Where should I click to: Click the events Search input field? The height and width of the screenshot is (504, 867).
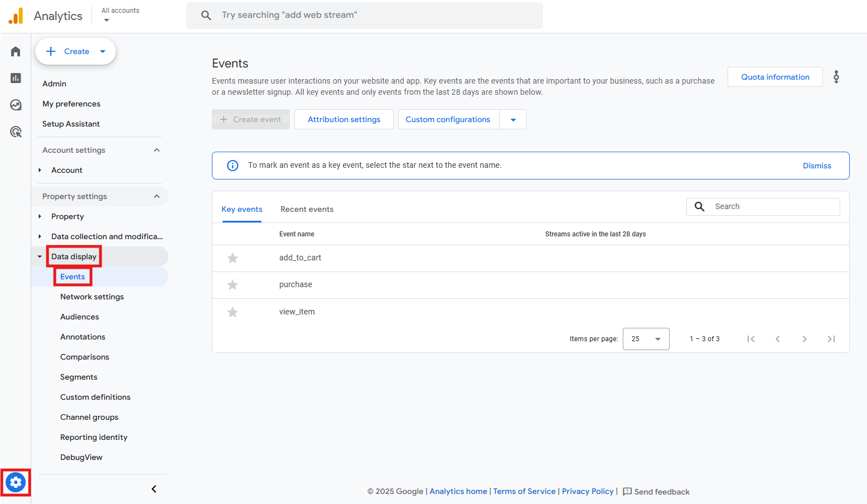coord(763,206)
